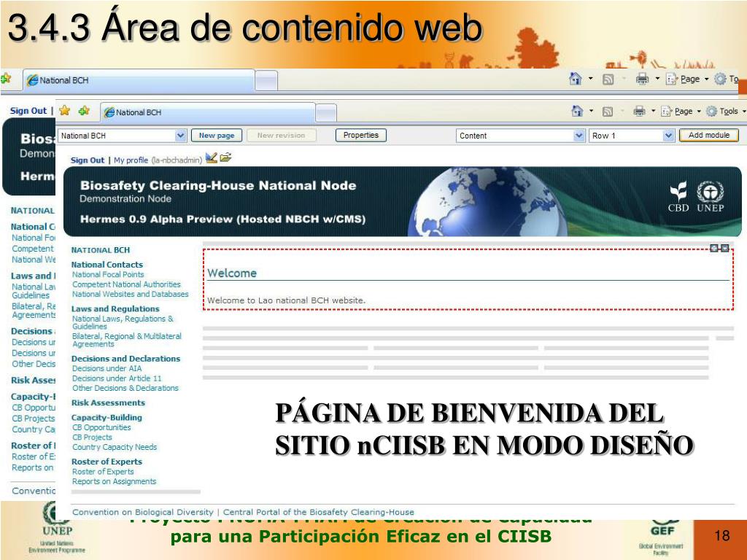
Task: Open the Tools menu in front browser toolbar
Action: 726,111
